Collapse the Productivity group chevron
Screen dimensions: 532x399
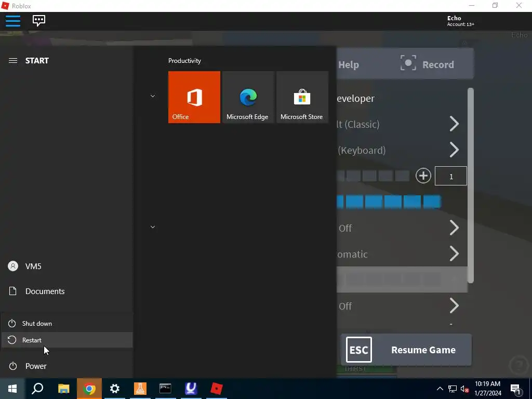153,96
